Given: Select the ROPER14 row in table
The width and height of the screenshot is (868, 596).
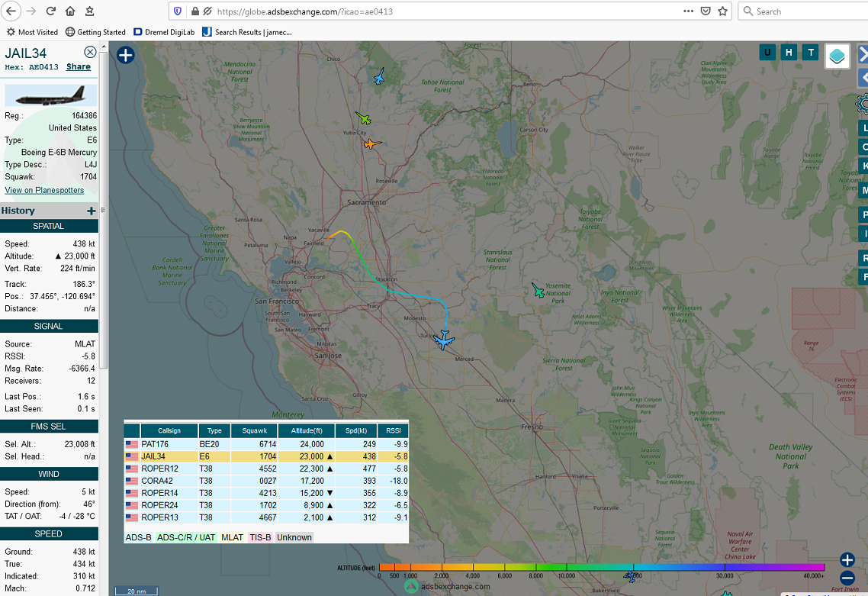Looking at the screenshot, I should pyautogui.click(x=266, y=493).
